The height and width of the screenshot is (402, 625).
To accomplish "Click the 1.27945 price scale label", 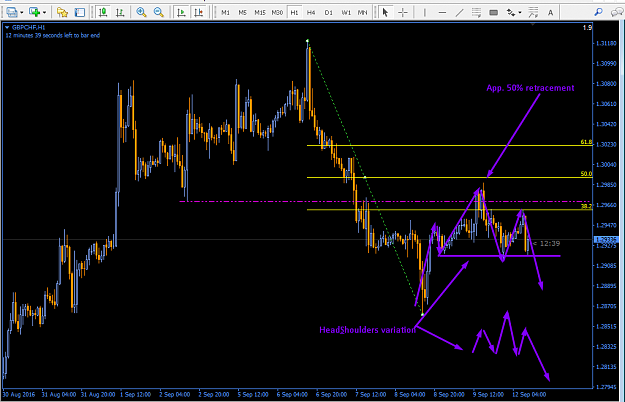I will (606, 387).
